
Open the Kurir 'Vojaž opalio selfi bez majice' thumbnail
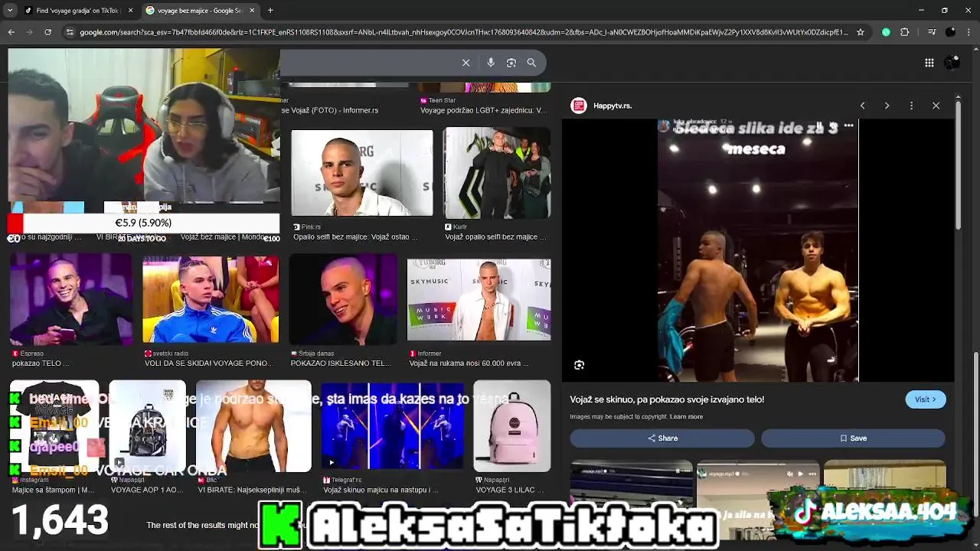[497, 173]
